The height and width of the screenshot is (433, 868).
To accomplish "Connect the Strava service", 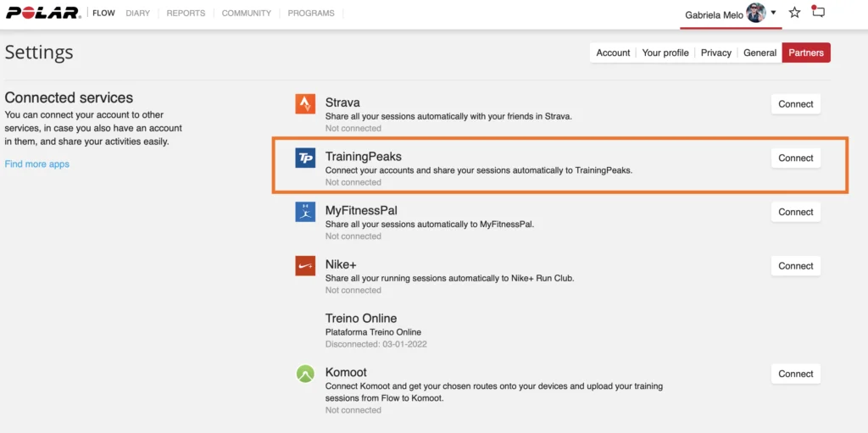I will (x=795, y=104).
